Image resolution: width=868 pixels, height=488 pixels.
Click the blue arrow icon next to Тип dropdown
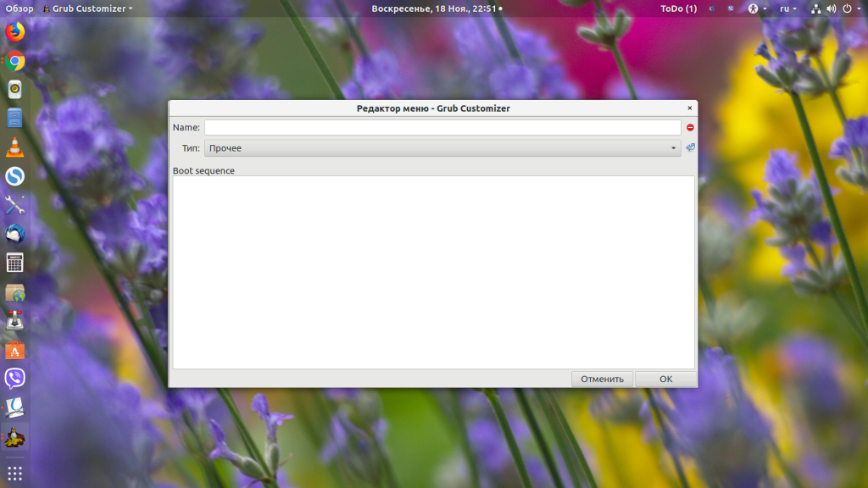point(690,147)
